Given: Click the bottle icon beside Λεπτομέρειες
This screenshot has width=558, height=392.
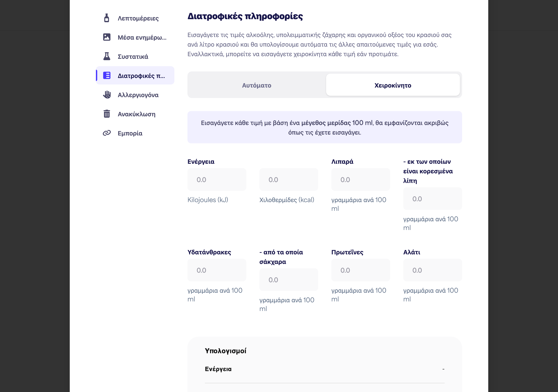Looking at the screenshot, I should coord(106,18).
